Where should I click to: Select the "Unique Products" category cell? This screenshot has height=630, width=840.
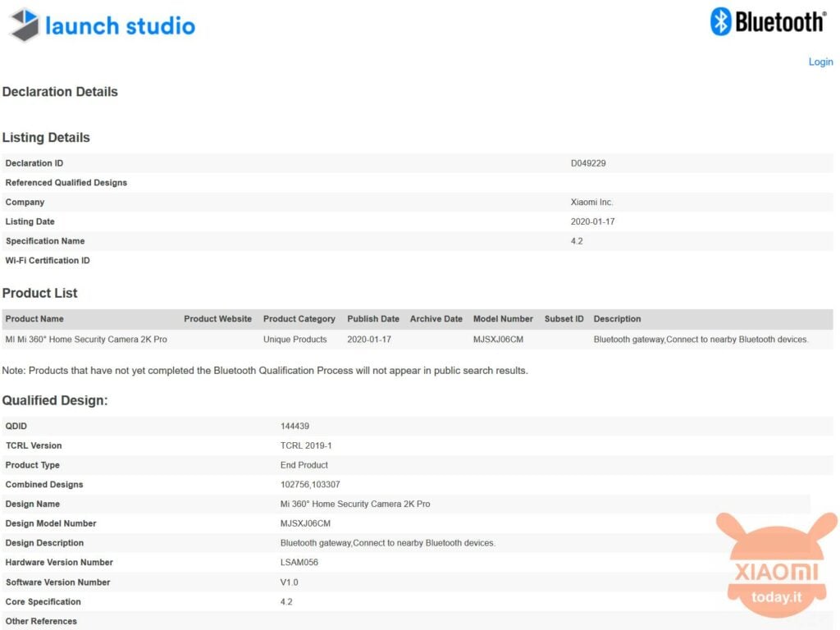point(295,340)
